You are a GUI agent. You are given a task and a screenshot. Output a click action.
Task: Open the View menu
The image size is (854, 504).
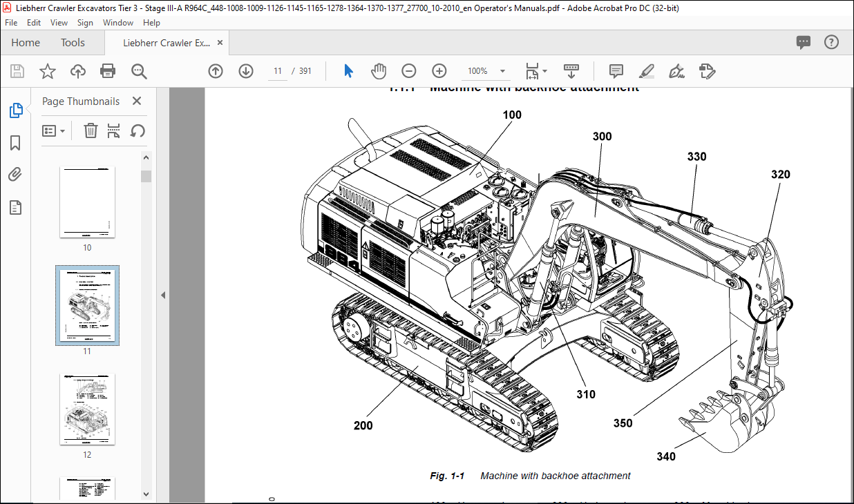[x=59, y=23]
